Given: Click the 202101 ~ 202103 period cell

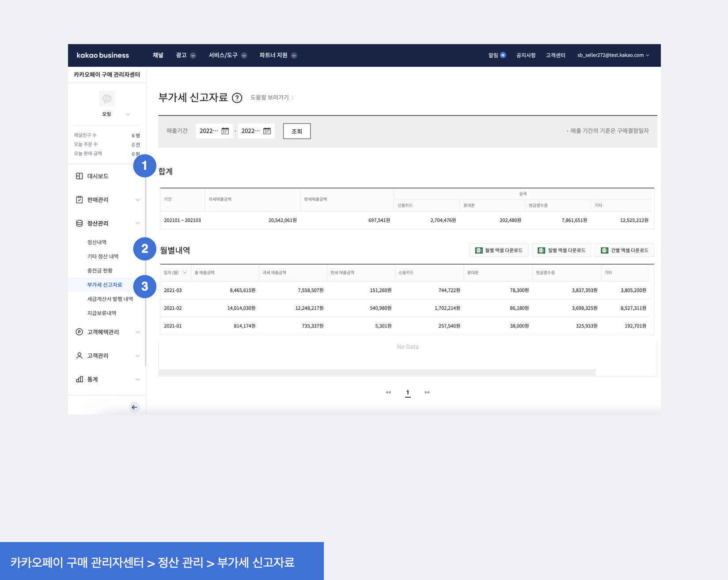Looking at the screenshot, I should [x=182, y=220].
